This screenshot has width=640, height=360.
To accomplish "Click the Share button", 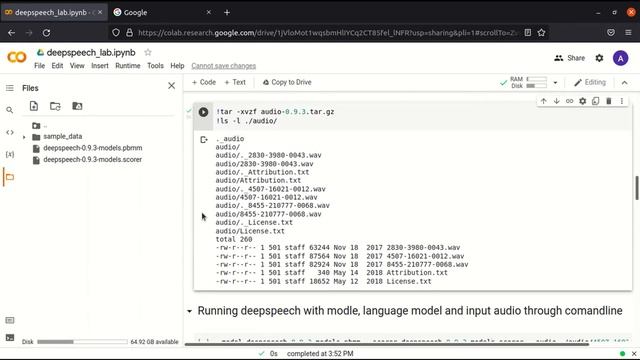I will pos(569,58).
